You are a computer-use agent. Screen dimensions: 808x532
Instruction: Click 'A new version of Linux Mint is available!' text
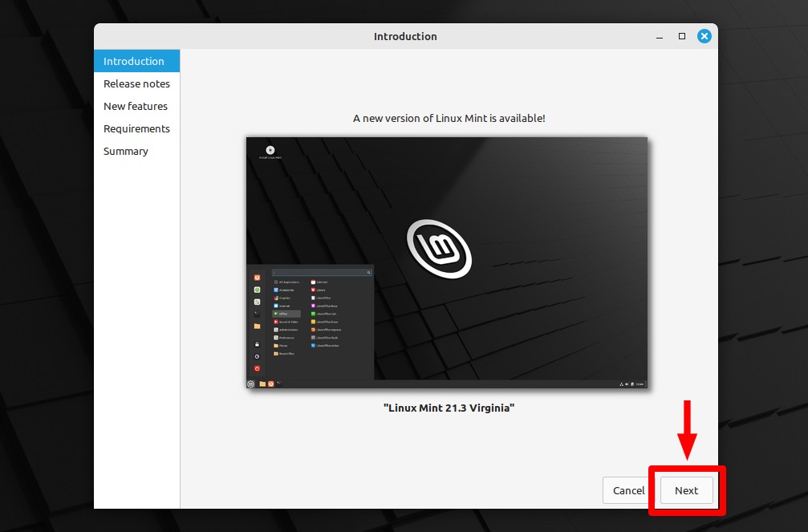click(449, 118)
